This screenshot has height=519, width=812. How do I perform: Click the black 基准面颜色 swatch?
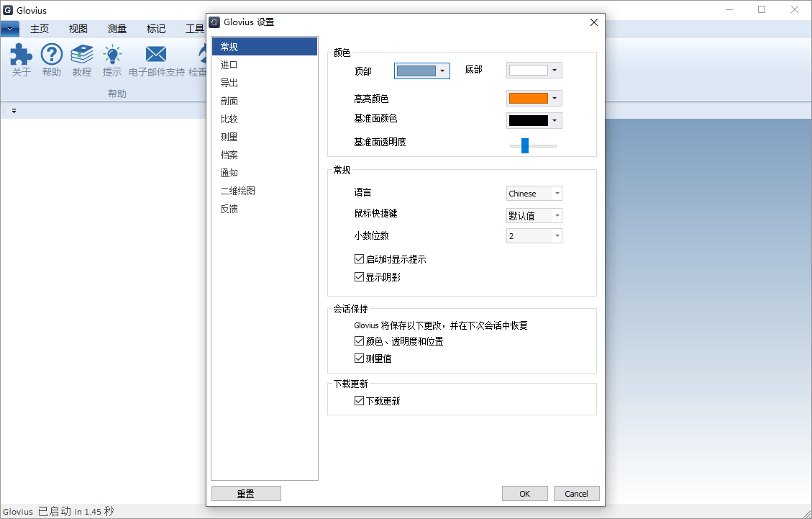528,121
